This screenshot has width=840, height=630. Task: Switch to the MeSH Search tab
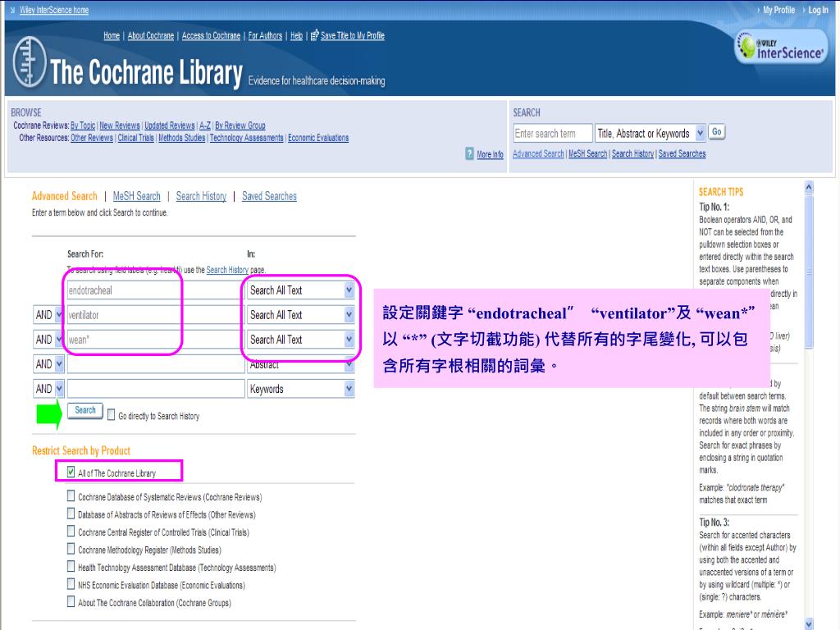(137, 196)
